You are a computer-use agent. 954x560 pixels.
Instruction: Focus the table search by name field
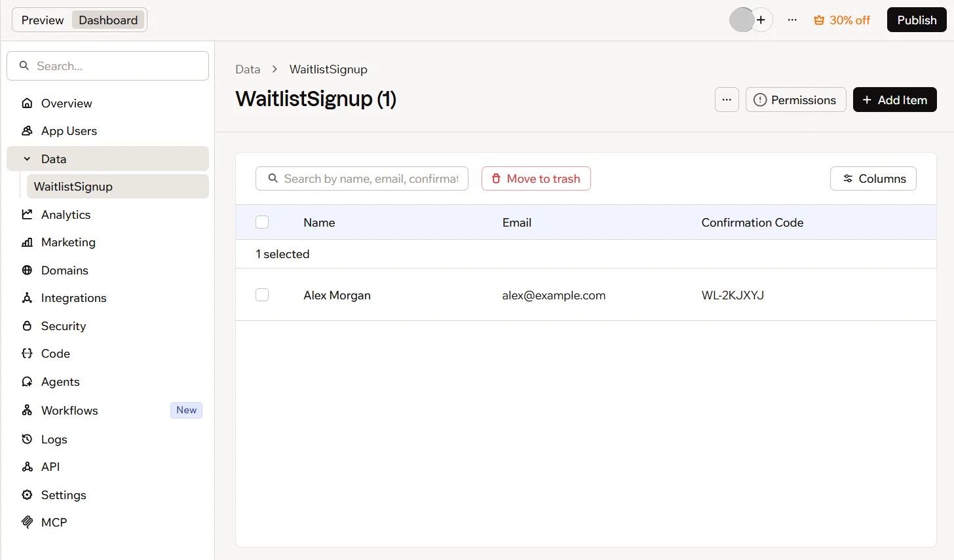[x=362, y=179]
